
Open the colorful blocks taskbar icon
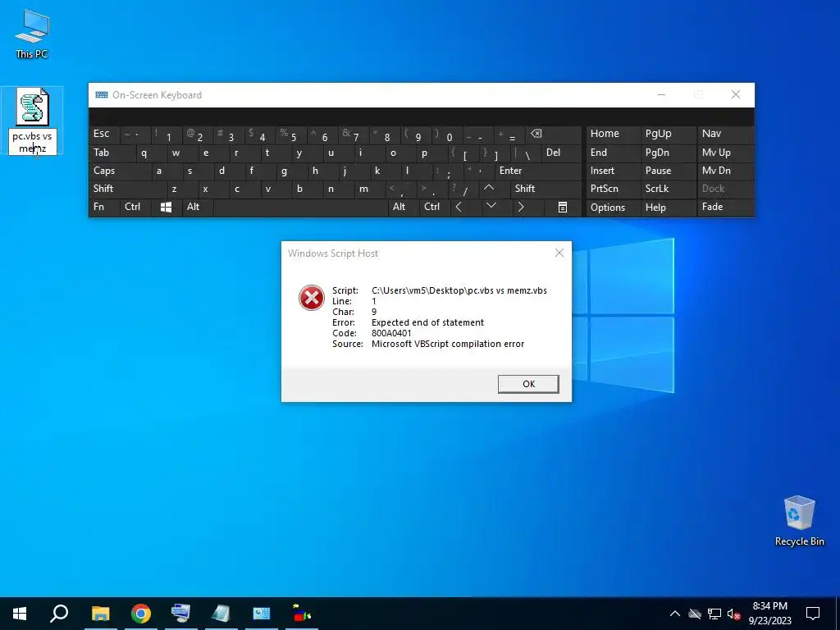(302, 614)
